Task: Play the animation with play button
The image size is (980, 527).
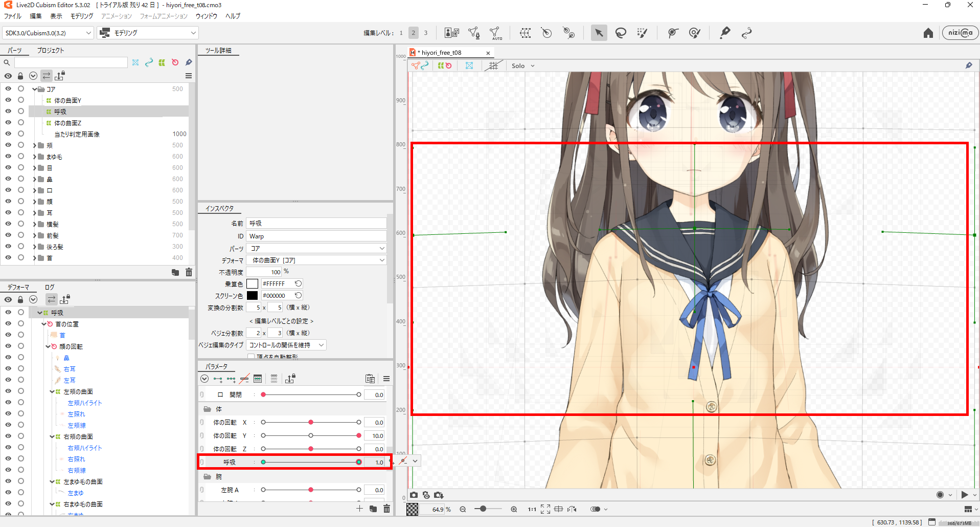Action: click(x=965, y=495)
